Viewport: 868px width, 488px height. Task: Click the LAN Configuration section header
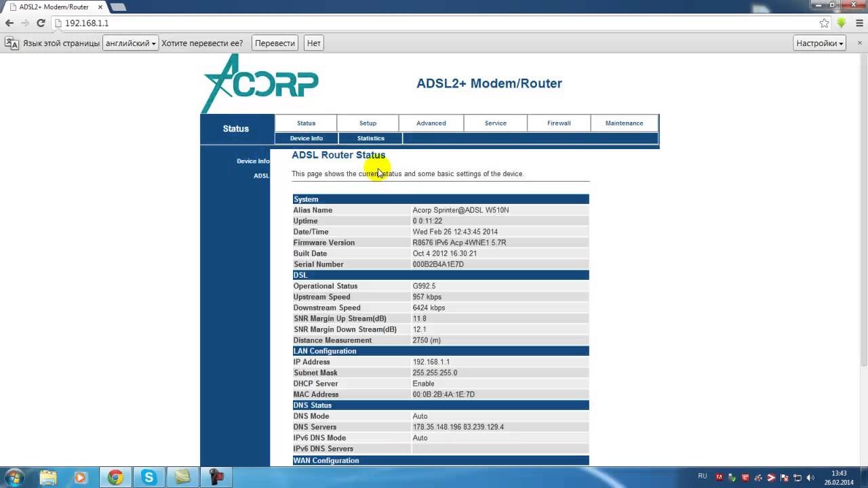click(x=441, y=351)
